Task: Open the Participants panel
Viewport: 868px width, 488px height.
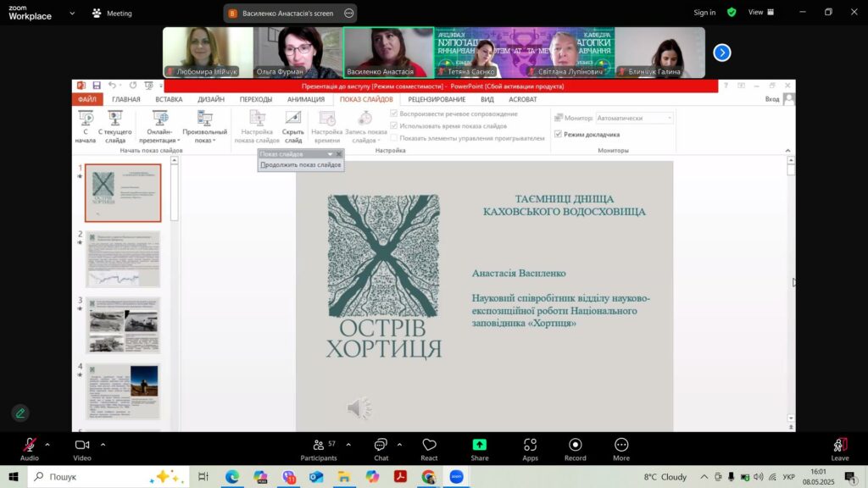Action: 319,445
